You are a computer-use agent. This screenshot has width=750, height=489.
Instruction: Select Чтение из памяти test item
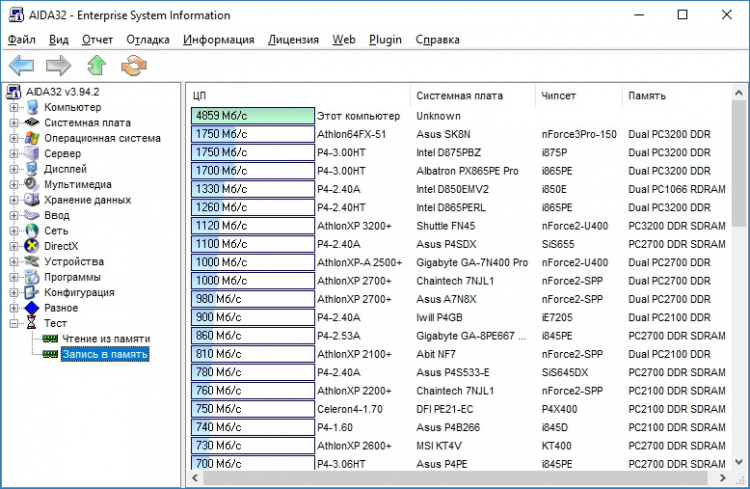coord(107,339)
